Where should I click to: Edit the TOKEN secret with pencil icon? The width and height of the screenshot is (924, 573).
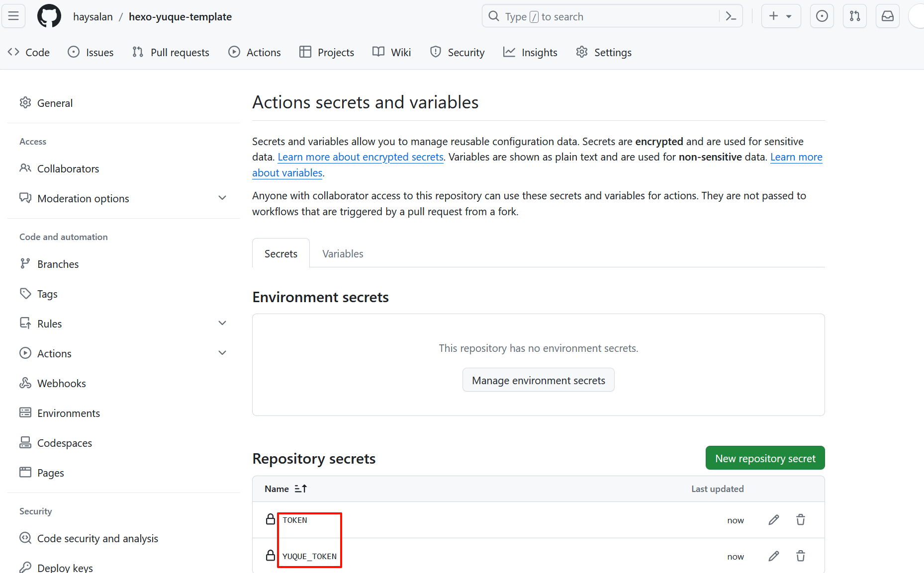(x=773, y=520)
